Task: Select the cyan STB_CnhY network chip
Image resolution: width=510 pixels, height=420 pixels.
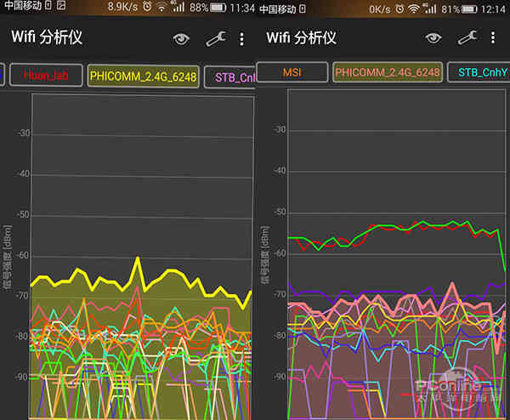Action: (479, 72)
